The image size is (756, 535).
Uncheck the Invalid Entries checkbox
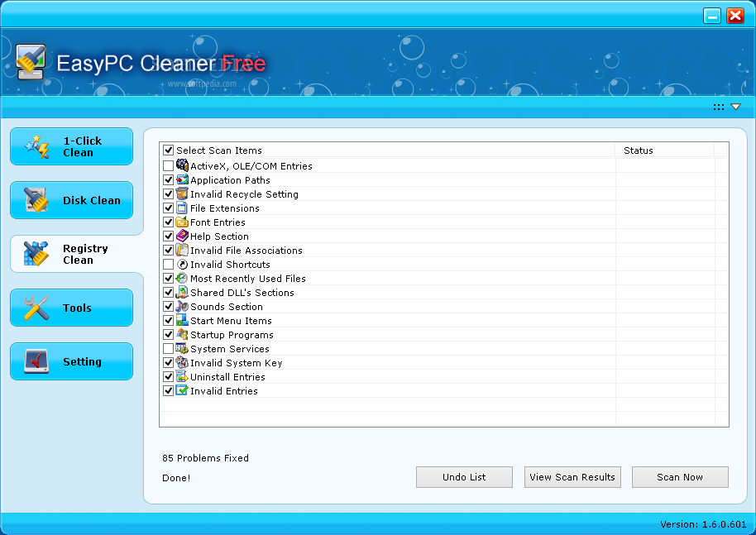pos(168,390)
